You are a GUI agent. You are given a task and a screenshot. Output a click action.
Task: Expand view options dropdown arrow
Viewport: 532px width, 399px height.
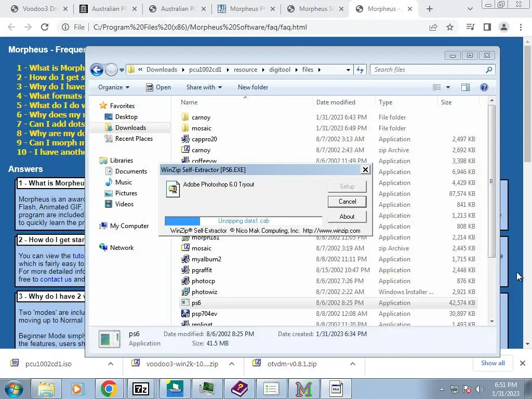pyautogui.click(x=448, y=87)
